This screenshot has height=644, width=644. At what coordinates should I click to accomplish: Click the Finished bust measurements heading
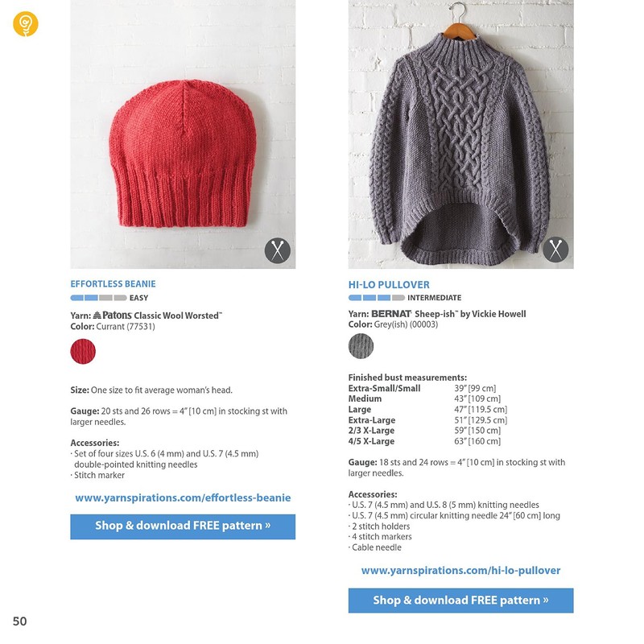(x=407, y=378)
